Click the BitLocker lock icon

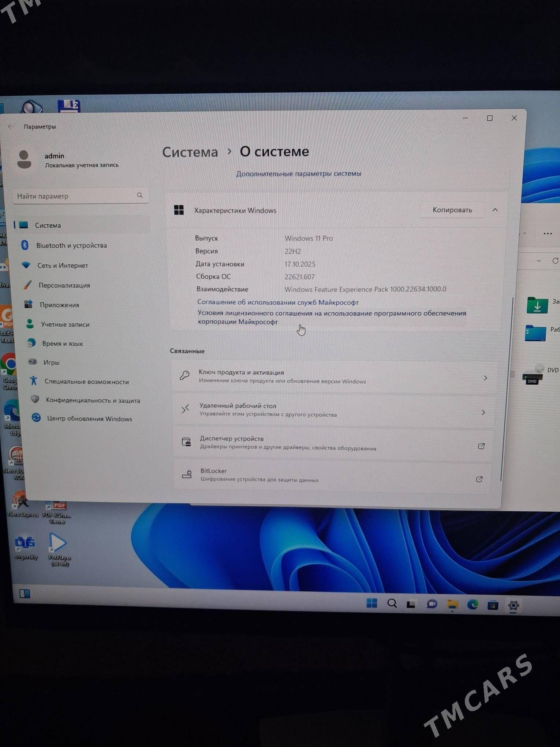tap(187, 474)
